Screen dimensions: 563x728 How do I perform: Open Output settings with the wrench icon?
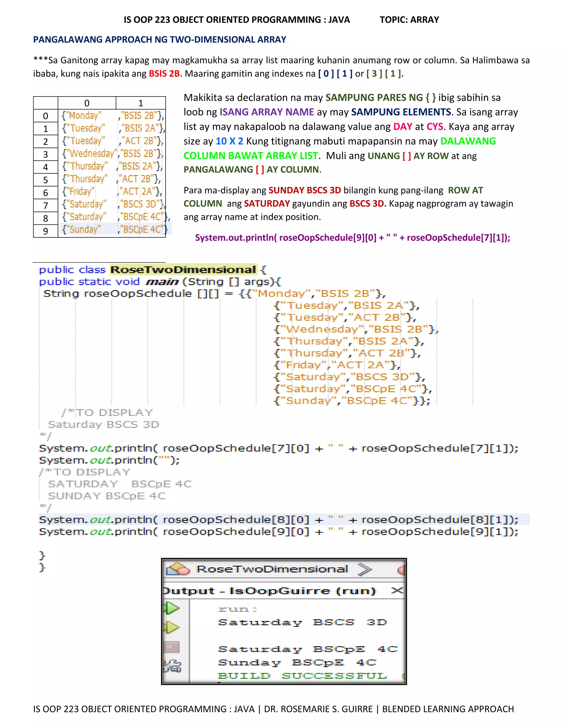coord(172,666)
